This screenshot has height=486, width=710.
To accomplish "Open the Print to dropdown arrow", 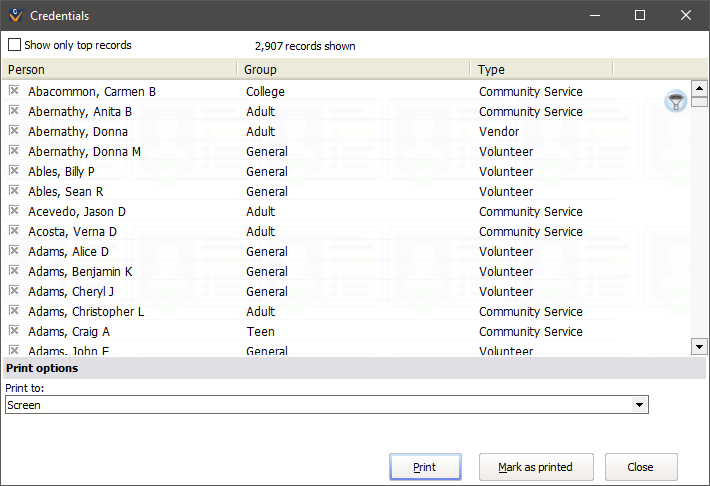I will [x=639, y=404].
